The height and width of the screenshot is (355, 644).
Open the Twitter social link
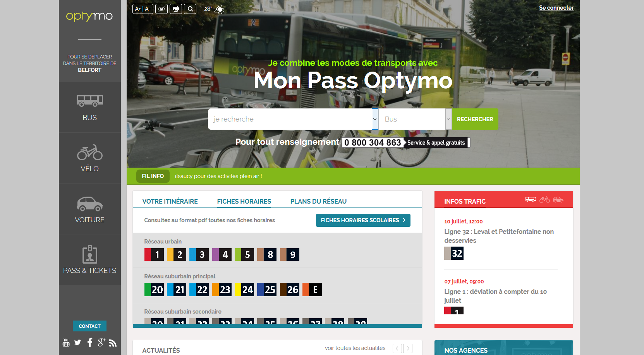pyautogui.click(x=78, y=343)
